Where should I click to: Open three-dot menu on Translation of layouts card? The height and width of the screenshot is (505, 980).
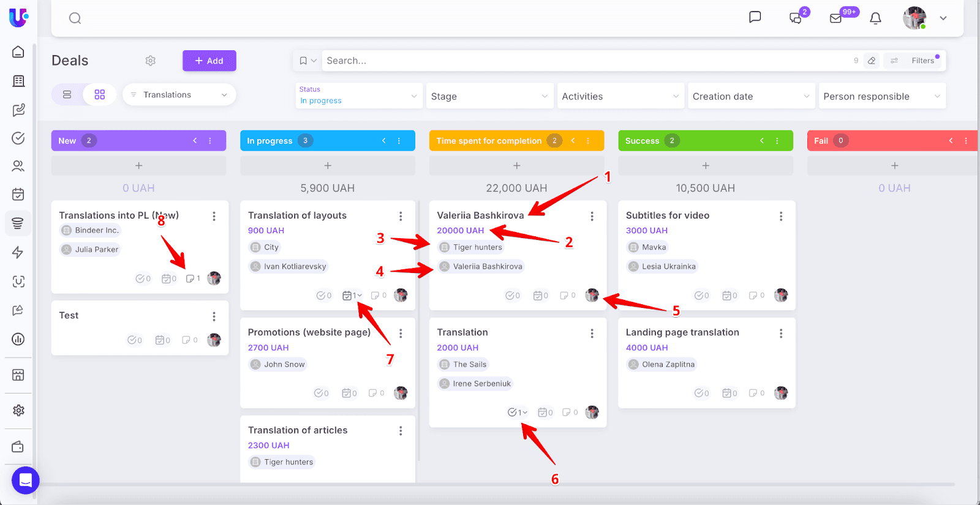point(401,216)
